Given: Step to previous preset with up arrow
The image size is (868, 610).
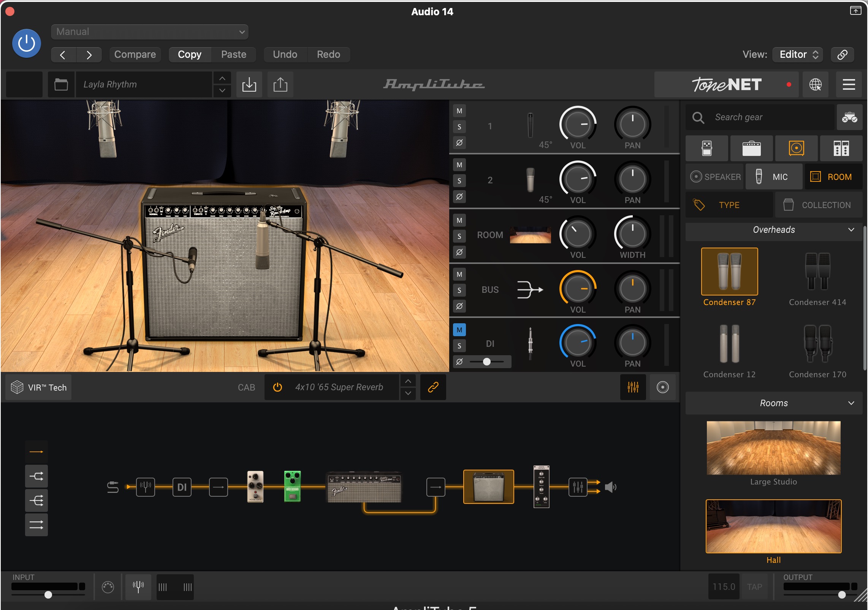Looking at the screenshot, I should 222,78.
